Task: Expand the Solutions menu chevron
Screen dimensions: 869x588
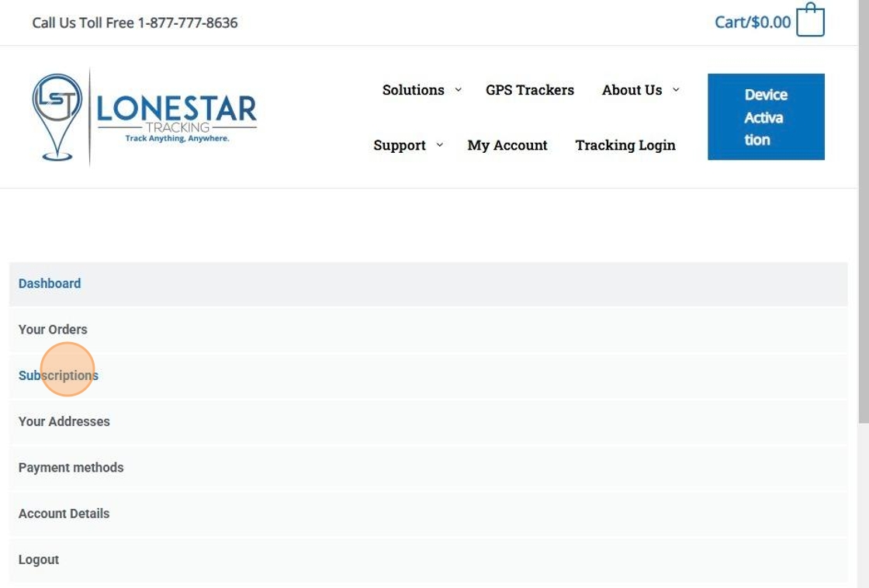Action: coord(459,90)
